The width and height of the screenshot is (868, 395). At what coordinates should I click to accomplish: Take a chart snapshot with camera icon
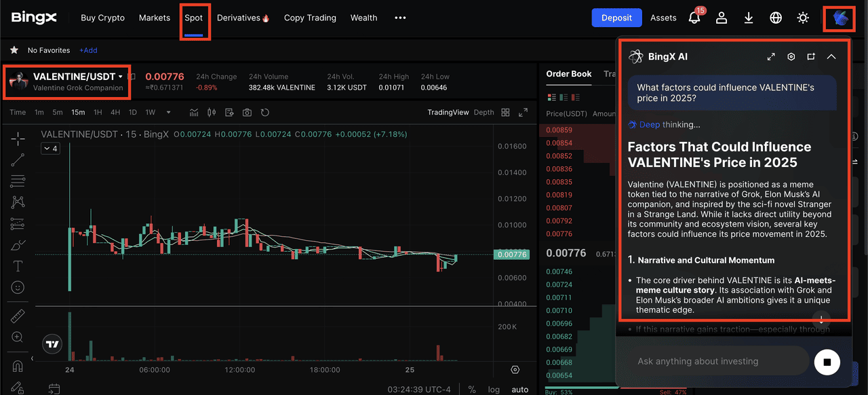click(248, 113)
